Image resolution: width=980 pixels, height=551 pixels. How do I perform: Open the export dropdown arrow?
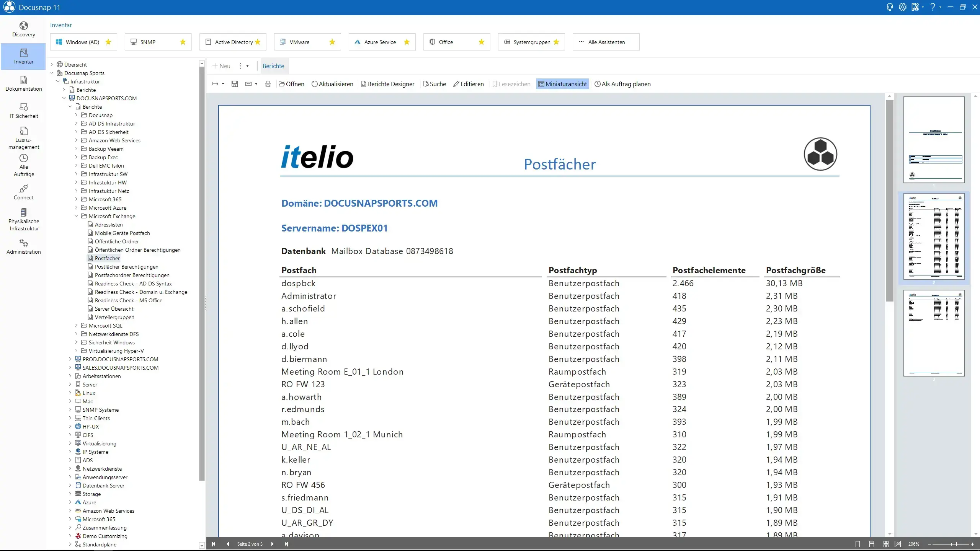(x=223, y=84)
